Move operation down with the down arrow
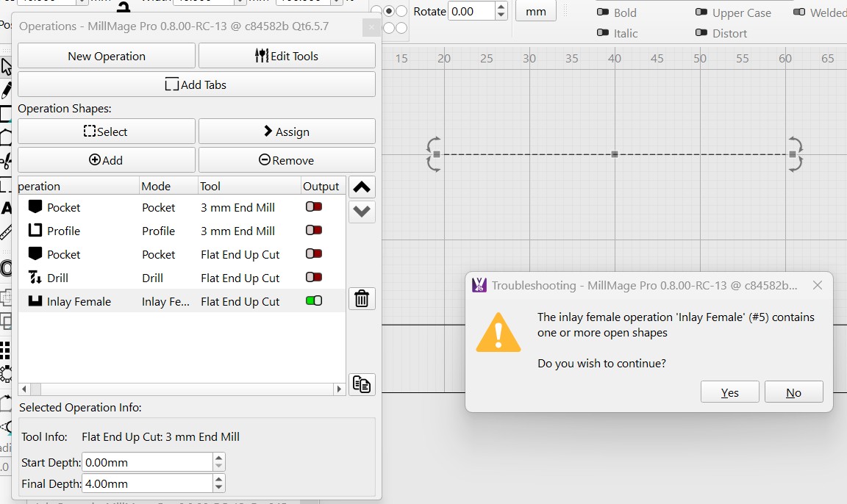 coord(362,212)
